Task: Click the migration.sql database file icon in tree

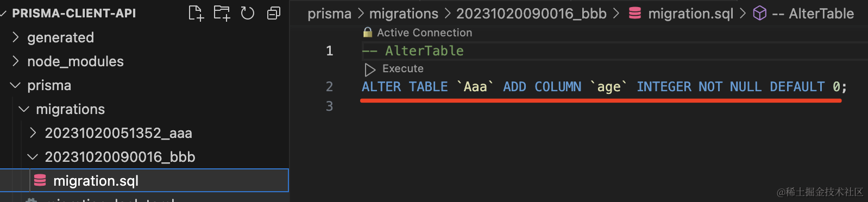Action: click(40, 180)
